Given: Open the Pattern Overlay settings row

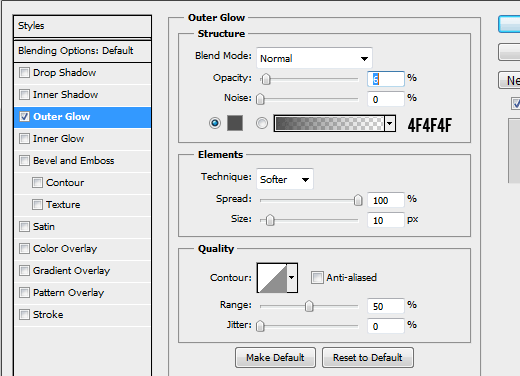Looking at the screenshot, I should (82, 293).
